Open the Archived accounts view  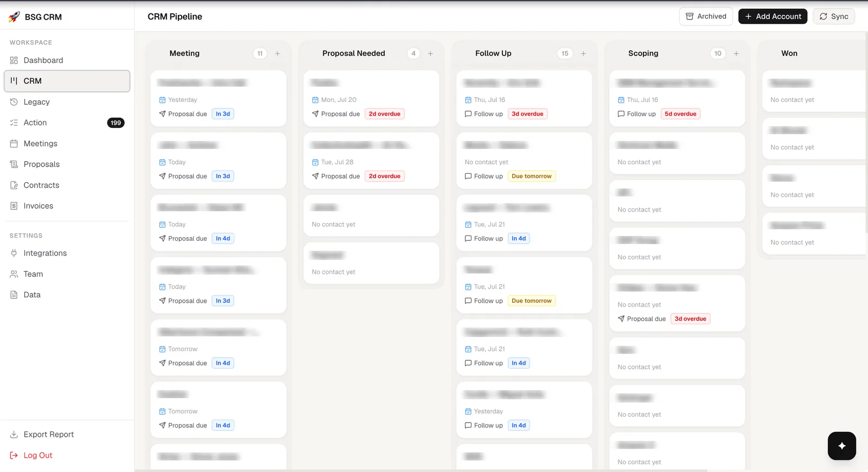pyautogui.click(x=706, y=16)
